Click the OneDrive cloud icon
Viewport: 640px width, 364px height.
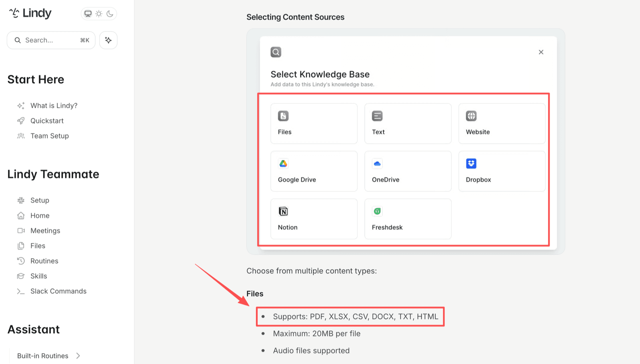(x=377, y=163)
